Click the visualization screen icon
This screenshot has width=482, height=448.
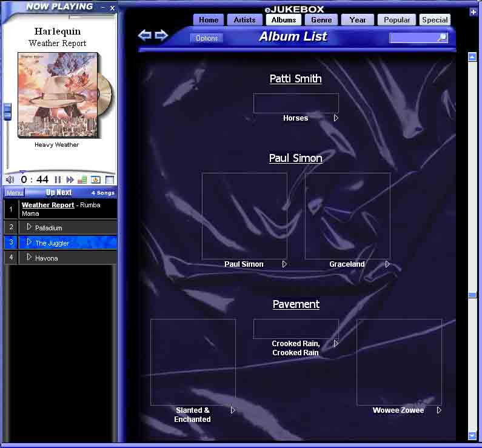(96, 180)
